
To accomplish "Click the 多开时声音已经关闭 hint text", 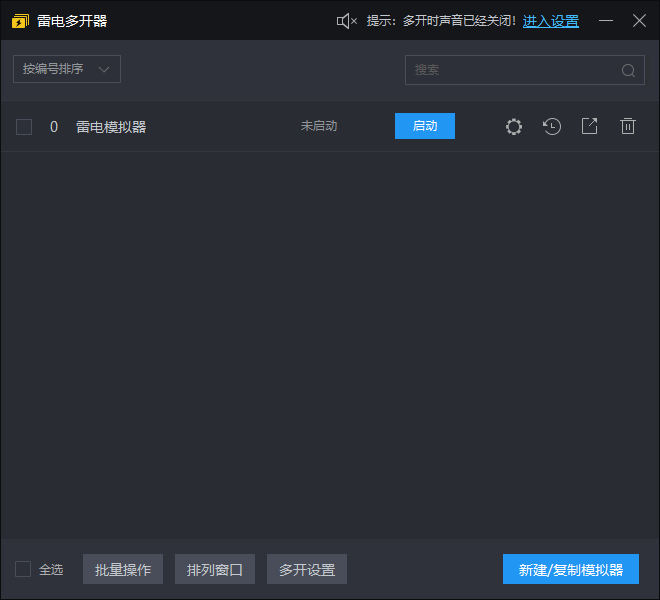I will (459, 21).
